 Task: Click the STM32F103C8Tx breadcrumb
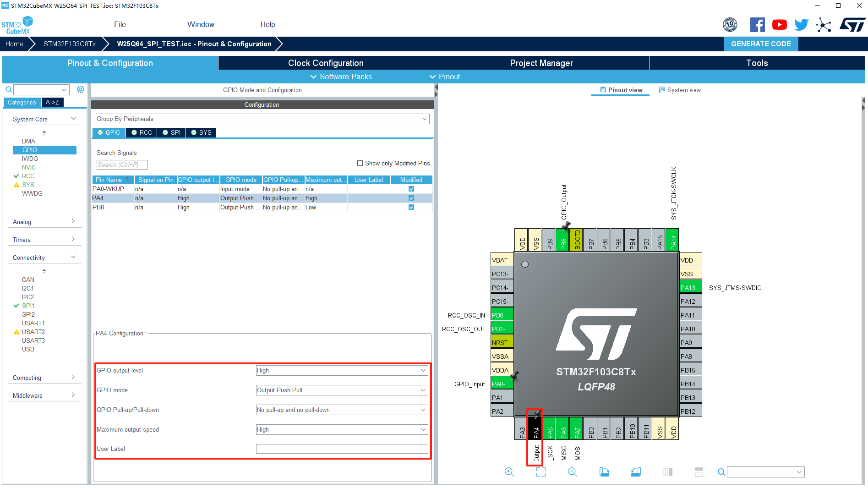point(70,44)
